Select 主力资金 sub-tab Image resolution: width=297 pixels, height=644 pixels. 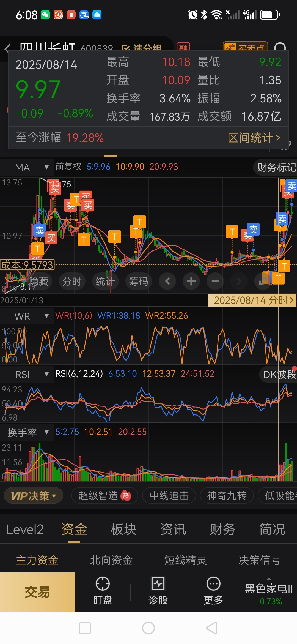pyautogui.click(x=37, y=560)
